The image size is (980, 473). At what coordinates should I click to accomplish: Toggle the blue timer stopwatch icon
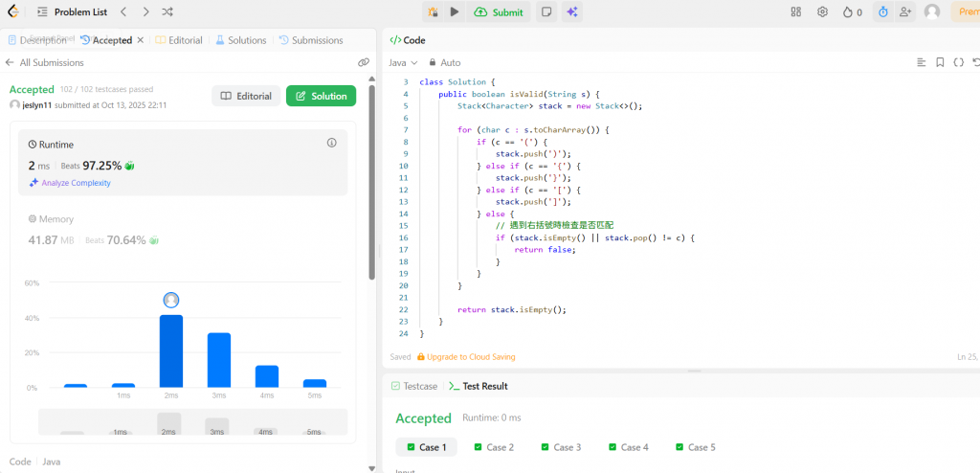pyautogui.click(x=882, y=11)
